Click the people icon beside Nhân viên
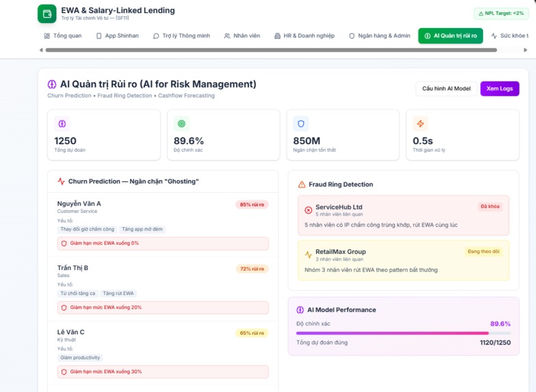 pyautogui.click(x=227, y=36)
